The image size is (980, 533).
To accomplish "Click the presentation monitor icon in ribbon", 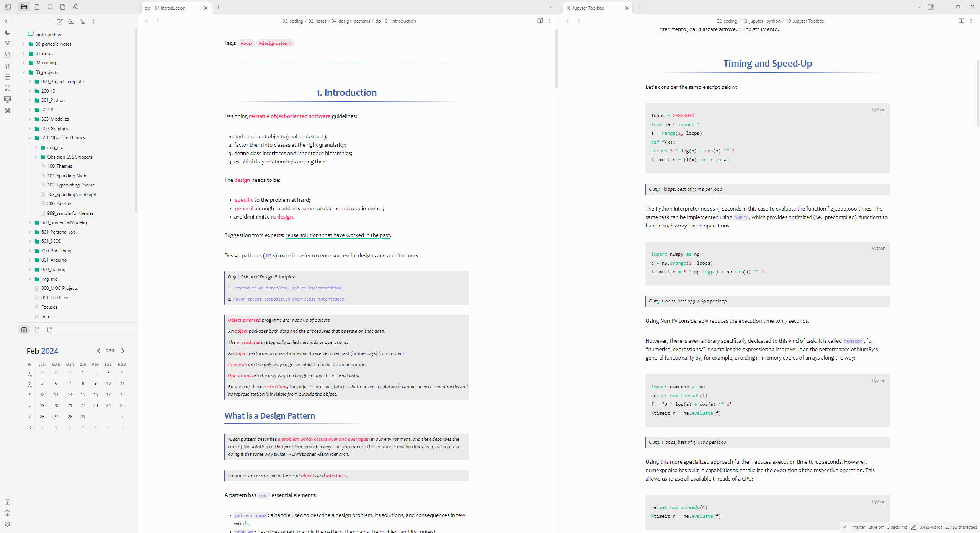I will pos(7,99).
